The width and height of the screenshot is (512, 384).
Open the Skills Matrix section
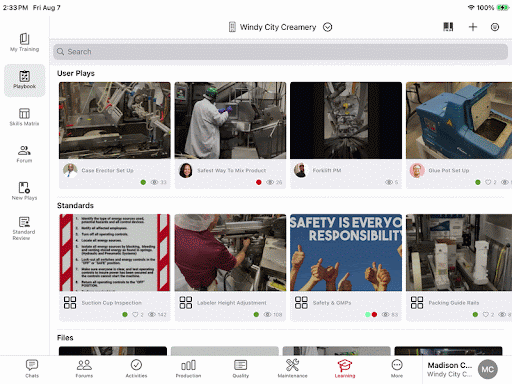click(x=24, y=117)
